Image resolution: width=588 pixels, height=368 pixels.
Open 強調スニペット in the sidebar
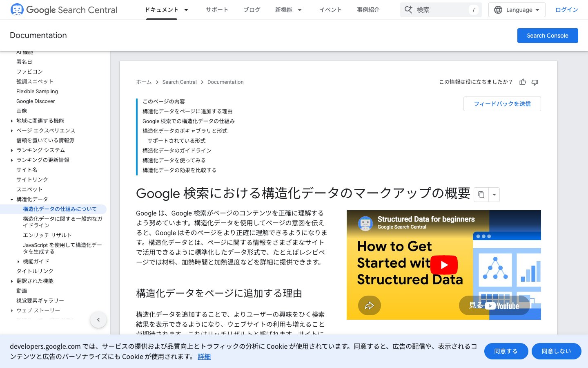point(35,81)
